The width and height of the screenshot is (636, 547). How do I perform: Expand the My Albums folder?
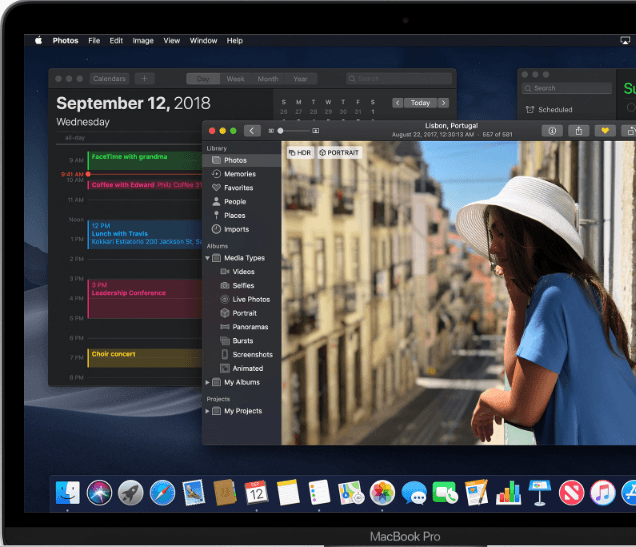208,382
